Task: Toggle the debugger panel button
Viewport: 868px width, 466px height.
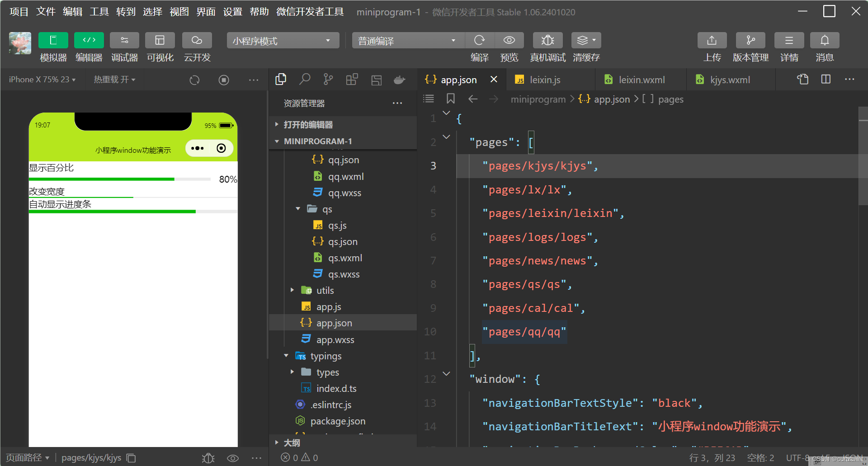Action: tap(124, 40)
